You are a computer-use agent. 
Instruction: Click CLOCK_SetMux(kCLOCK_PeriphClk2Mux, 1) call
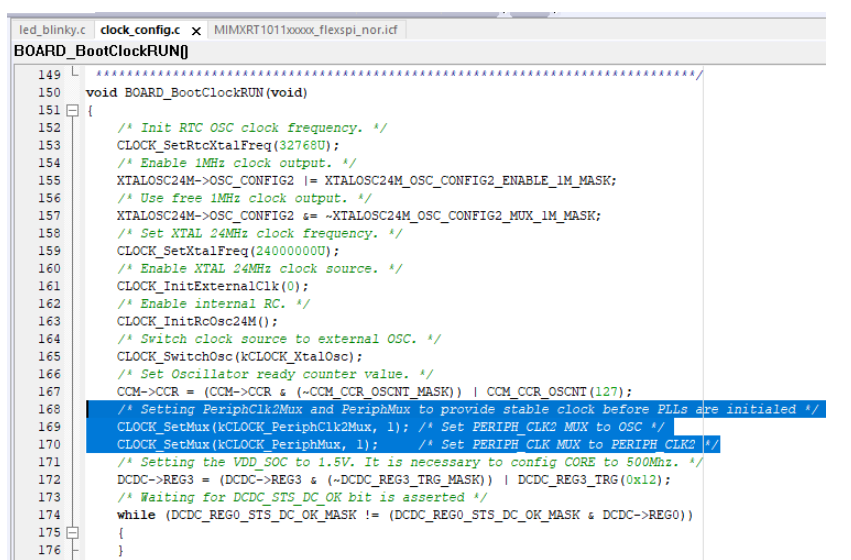pos(263,427)
